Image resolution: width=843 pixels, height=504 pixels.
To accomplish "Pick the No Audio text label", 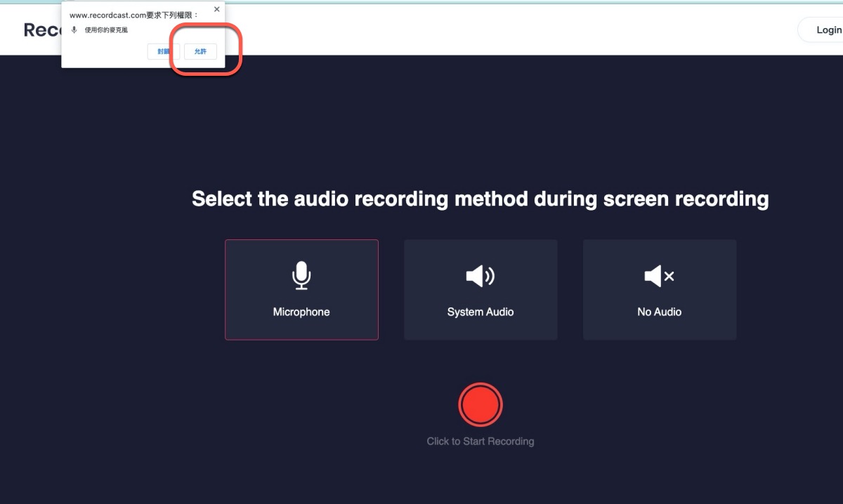I will [659, 312].
